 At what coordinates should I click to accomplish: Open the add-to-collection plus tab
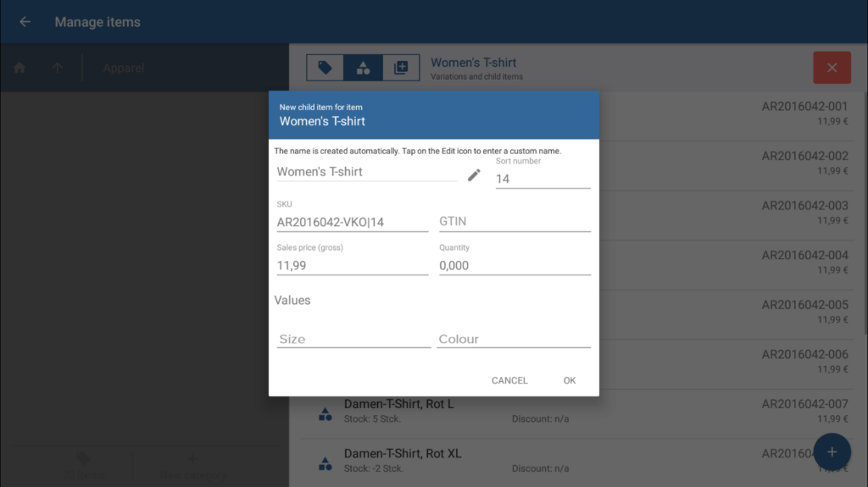[x=401, y=68]
